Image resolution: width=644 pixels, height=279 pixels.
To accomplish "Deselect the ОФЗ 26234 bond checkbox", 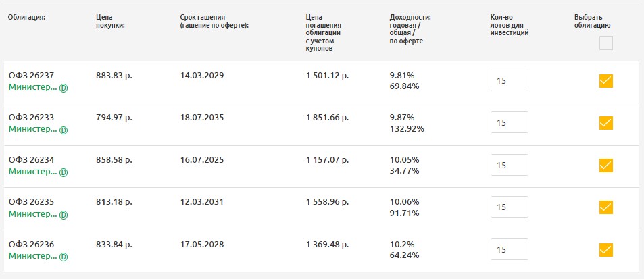I will click(x=605, y=166).
